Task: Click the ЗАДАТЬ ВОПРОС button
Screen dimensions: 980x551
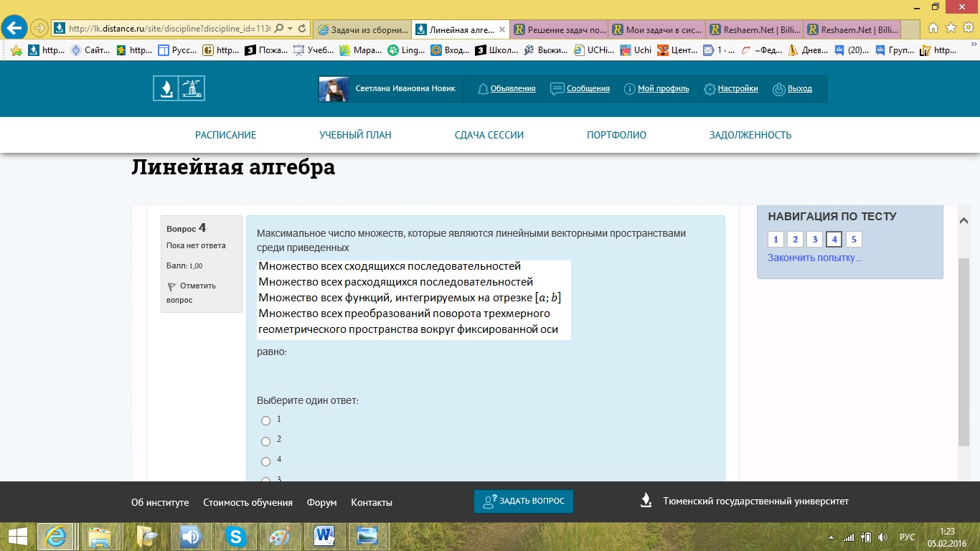Action: [x=524, y=501]
